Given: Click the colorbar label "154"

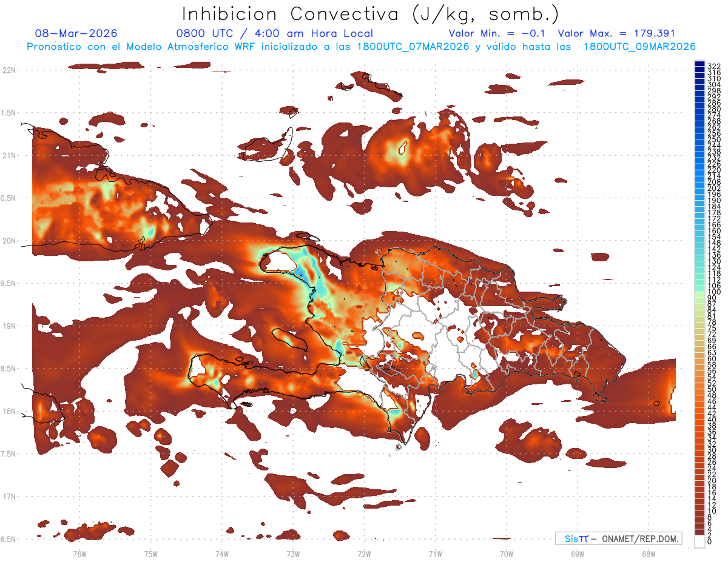Looking at the screenshot, I should [x=713, y=237].
